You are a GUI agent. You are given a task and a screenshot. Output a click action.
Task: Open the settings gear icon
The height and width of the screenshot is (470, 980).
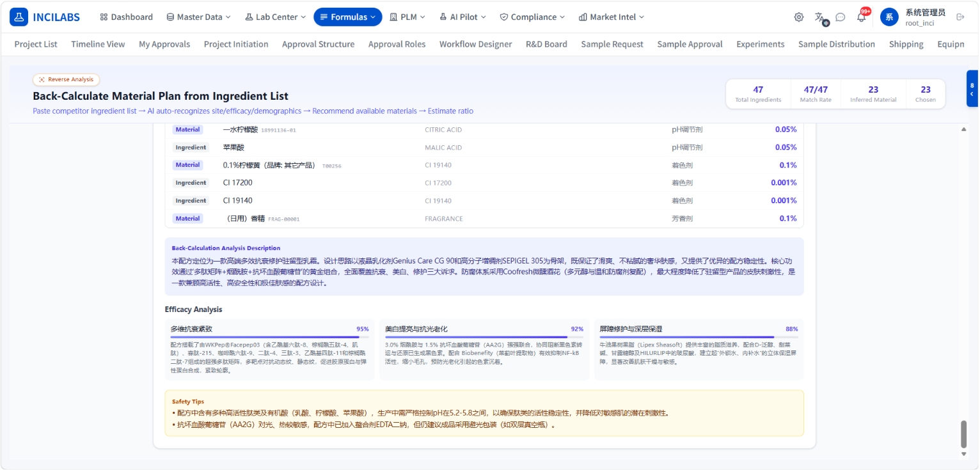[799, 17]
